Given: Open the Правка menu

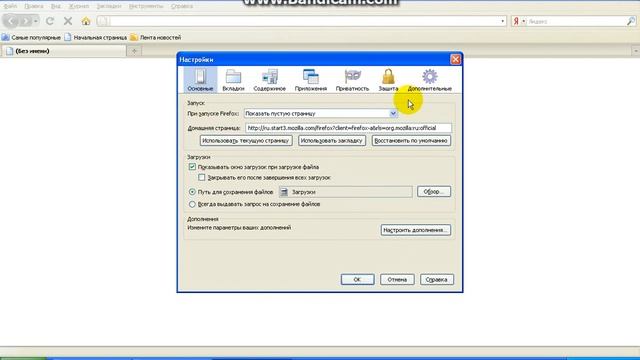Looking at the screenshot, I should [x=34, y=6].
